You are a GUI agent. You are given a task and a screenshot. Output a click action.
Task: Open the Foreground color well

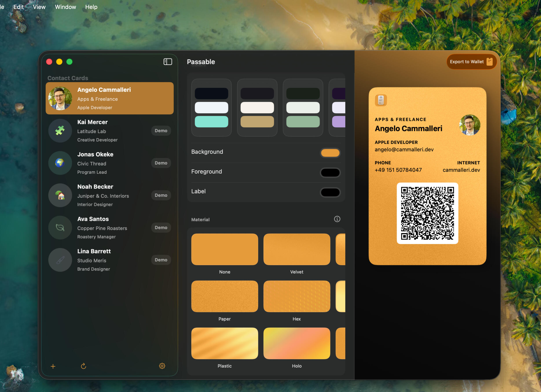[x=330, y=172]
